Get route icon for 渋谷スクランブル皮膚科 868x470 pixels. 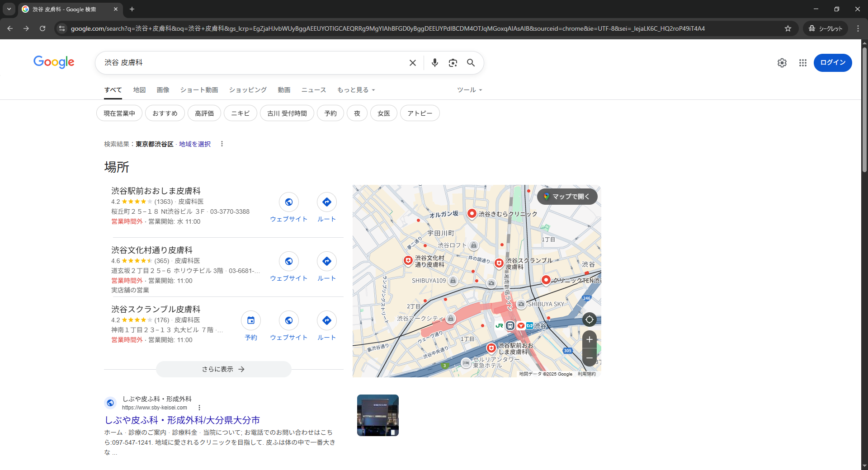tap(327, 320)
